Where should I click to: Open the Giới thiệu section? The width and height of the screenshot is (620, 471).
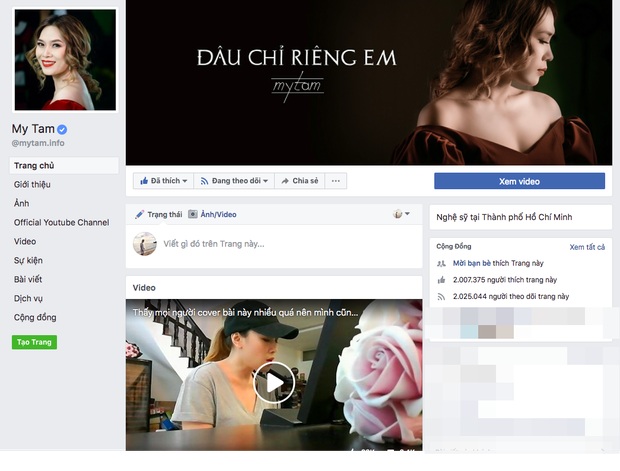point(32,185)
